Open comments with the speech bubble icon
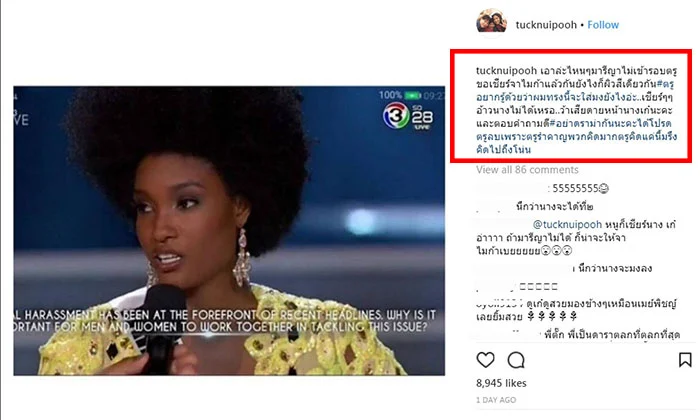This screenshot has height=420, width=700. coord(516,360)
